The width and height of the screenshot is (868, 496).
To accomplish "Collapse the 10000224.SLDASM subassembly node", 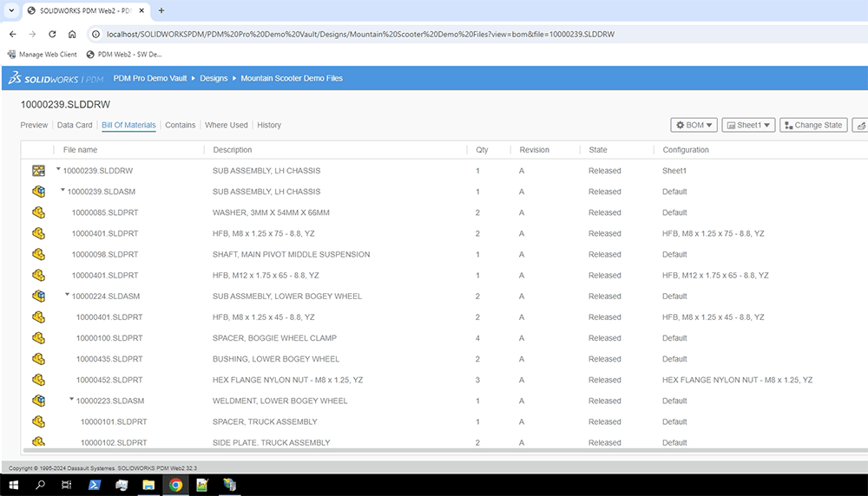I will click(67, 294).
